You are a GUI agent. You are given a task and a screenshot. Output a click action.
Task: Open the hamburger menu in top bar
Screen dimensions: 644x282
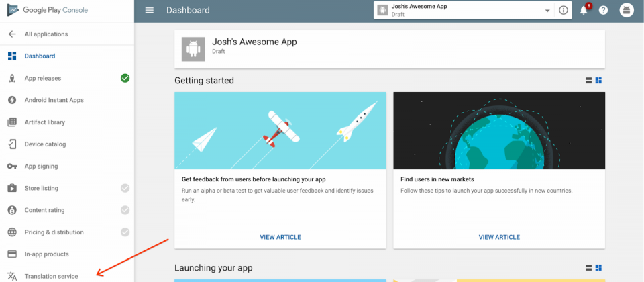pos(150,10)
